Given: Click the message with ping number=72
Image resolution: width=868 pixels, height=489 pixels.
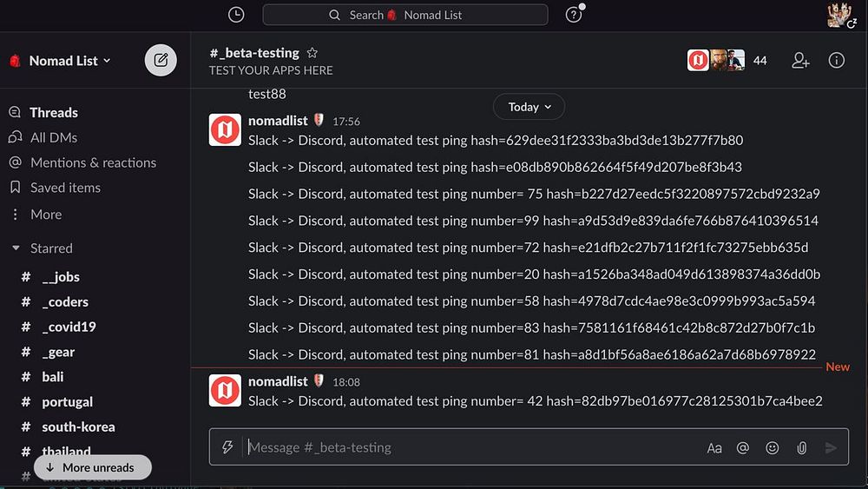Looking at the screenshot, I should (x=528, y=247).
